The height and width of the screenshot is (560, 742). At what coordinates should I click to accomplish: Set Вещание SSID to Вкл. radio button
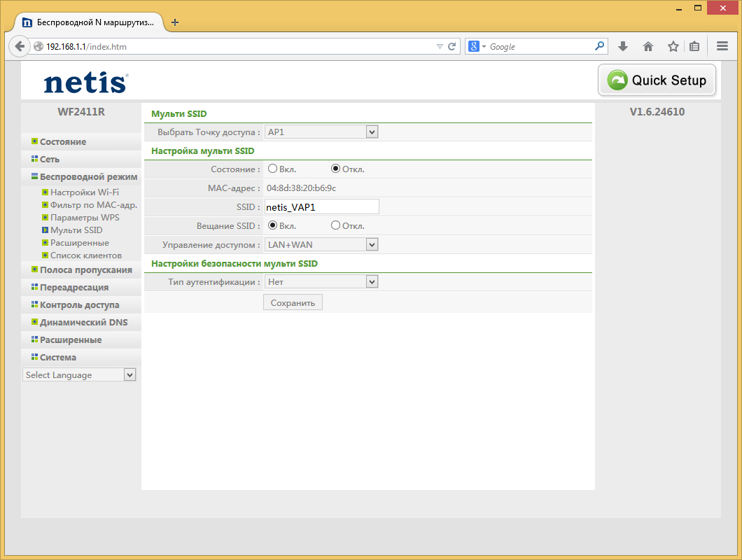point(272,225)
